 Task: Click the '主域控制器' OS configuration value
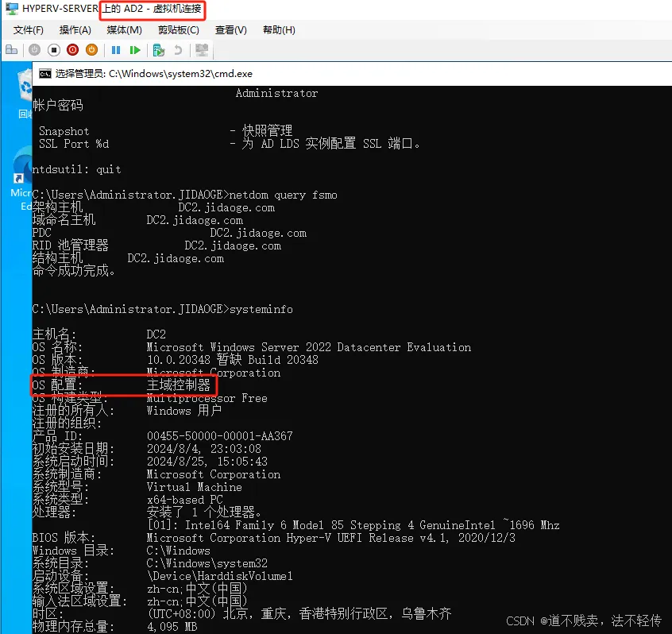coord(178,385)
